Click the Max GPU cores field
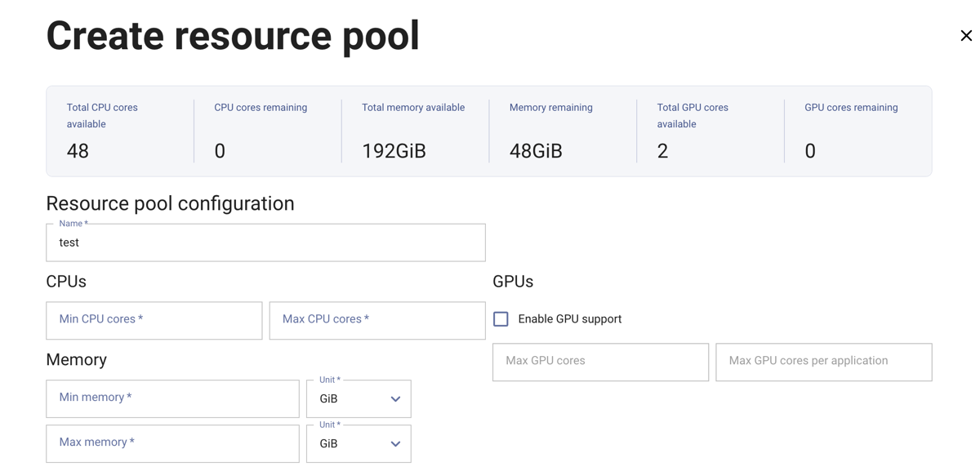This screenshot has width=980, height=476. (x=600, y=362)
